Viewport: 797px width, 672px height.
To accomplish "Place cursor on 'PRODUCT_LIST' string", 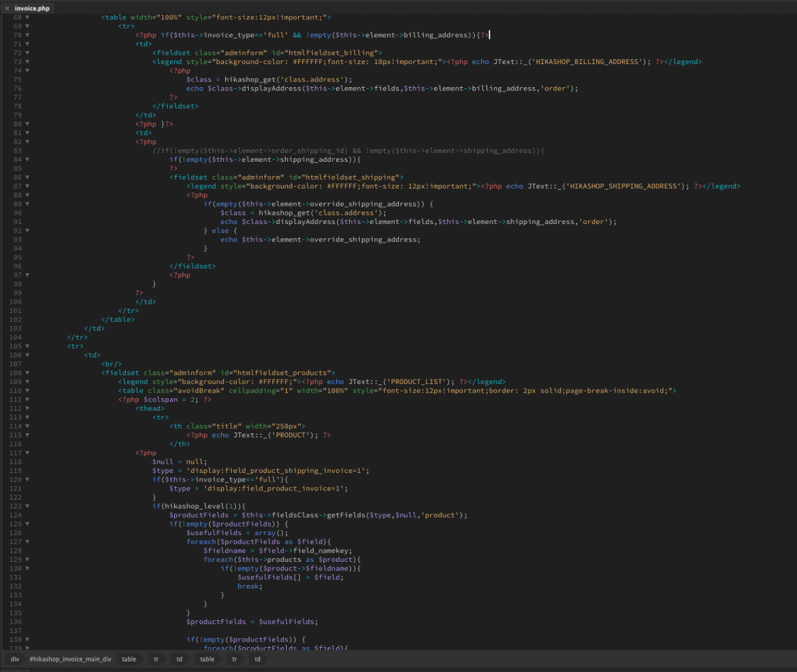I will [416, 382].
